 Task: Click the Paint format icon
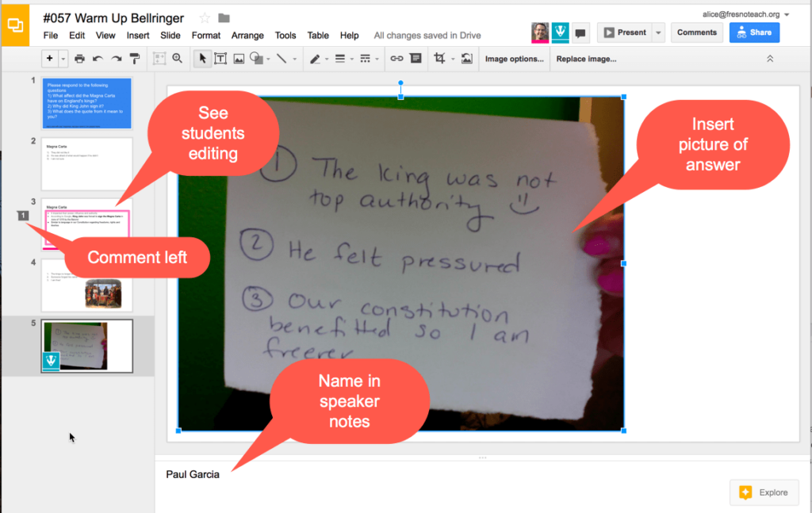(x=134, y=58)
